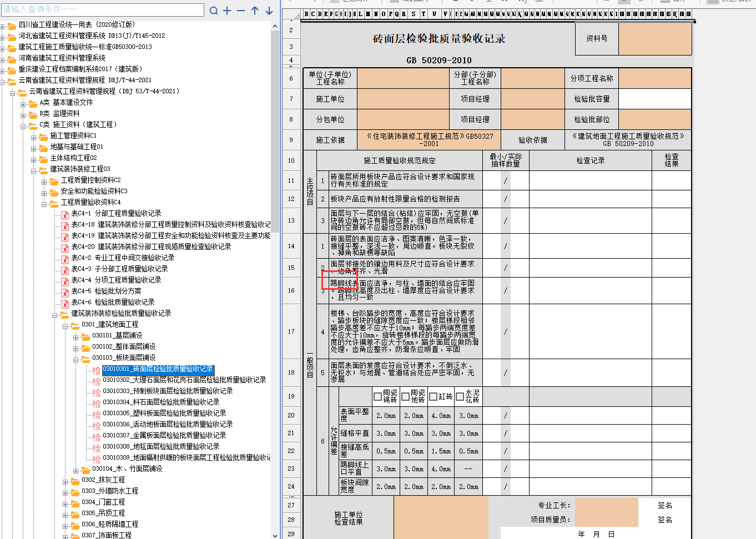The width and height of the screenshot is (756, 539).
Task: Check the 水泥花砖 checkbox
Action: coord(460,396)
